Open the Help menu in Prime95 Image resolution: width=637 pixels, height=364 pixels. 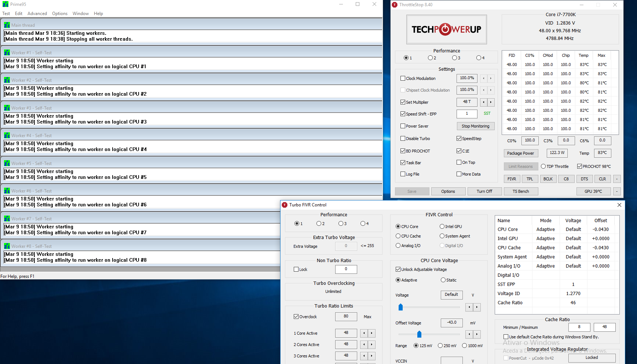[98, 14]
